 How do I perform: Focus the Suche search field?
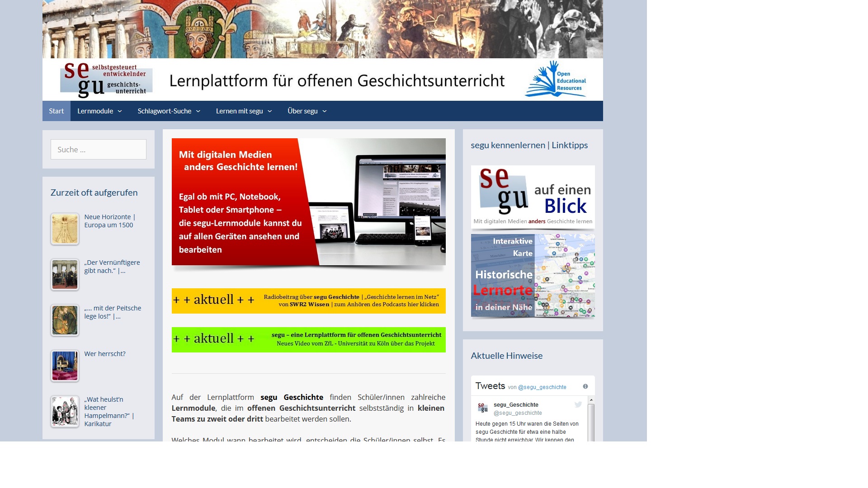click(99, 149)
